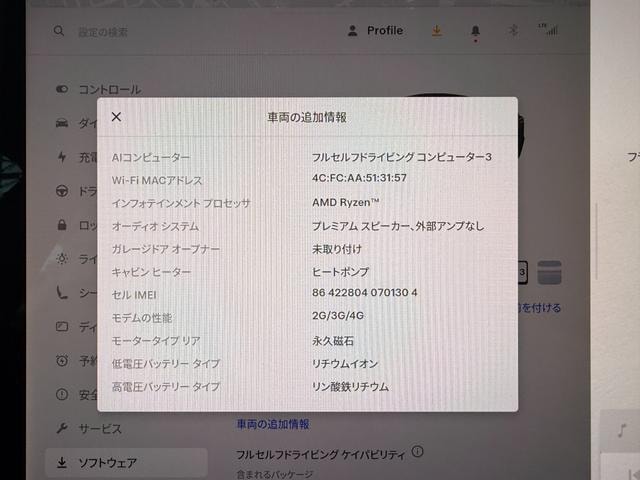Select the セル IMEI label
640x480 pixels.
pyautogui.click(x=134, y=295)
